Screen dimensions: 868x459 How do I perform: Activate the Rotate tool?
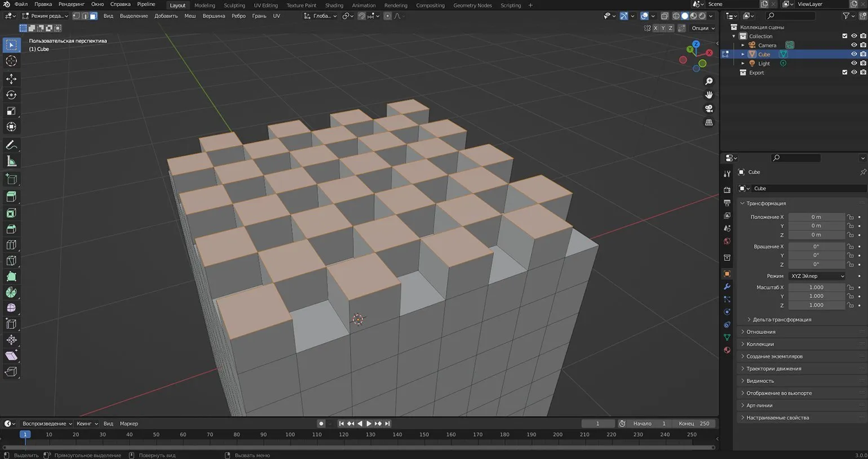pyautogui.click(x=11, y=95)
